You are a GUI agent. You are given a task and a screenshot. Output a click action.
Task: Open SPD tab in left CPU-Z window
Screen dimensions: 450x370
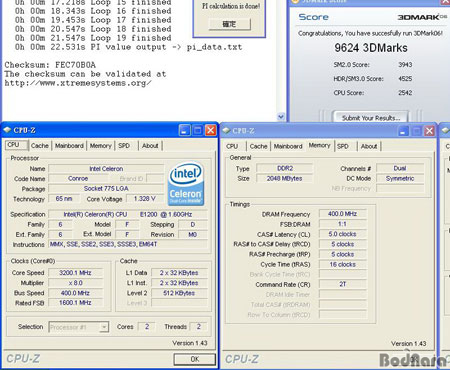tap(124, 146)
